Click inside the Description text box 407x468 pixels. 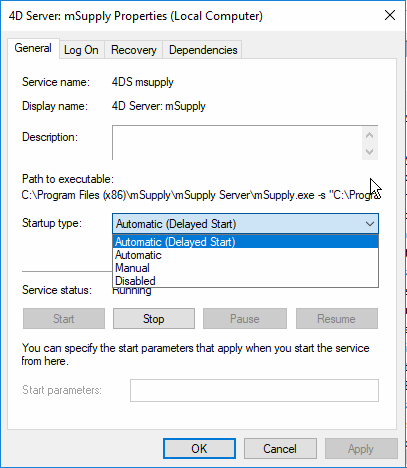tap(237, 143)
